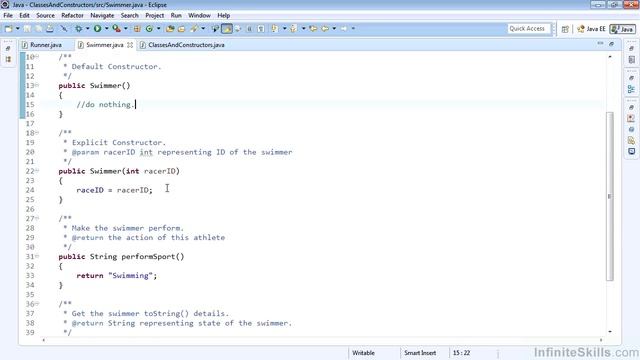
Task: Collapse the Swimmer() constructor at line 13
Action: click(x=37, y=85)
